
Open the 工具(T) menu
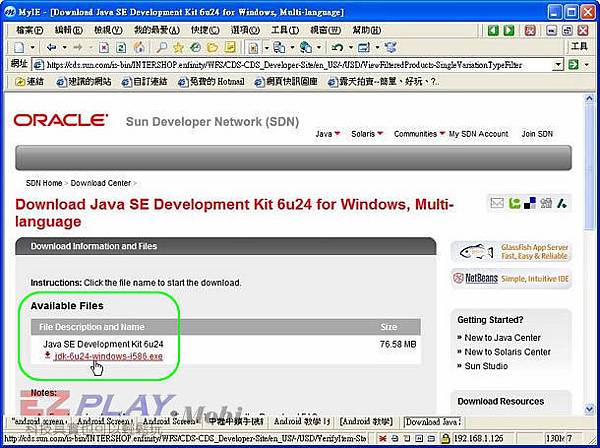pos(285,30)
